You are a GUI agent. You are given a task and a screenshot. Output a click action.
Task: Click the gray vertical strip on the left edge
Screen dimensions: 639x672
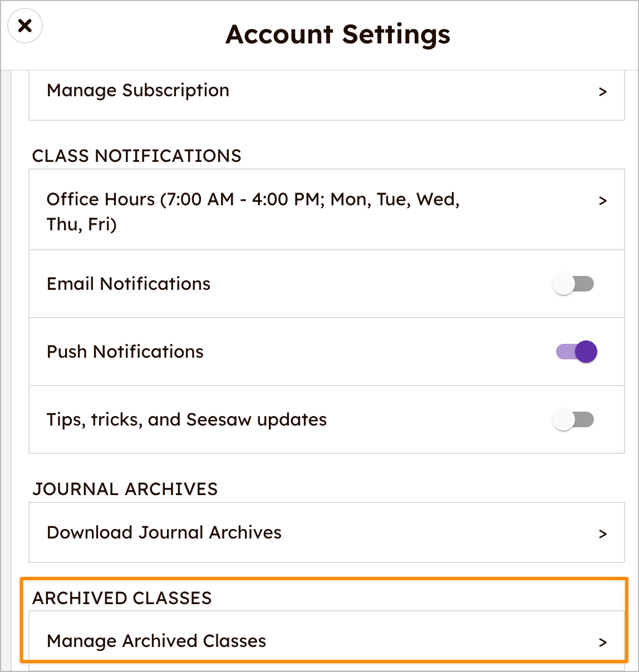pyautogui.click(x=6, y=370)
